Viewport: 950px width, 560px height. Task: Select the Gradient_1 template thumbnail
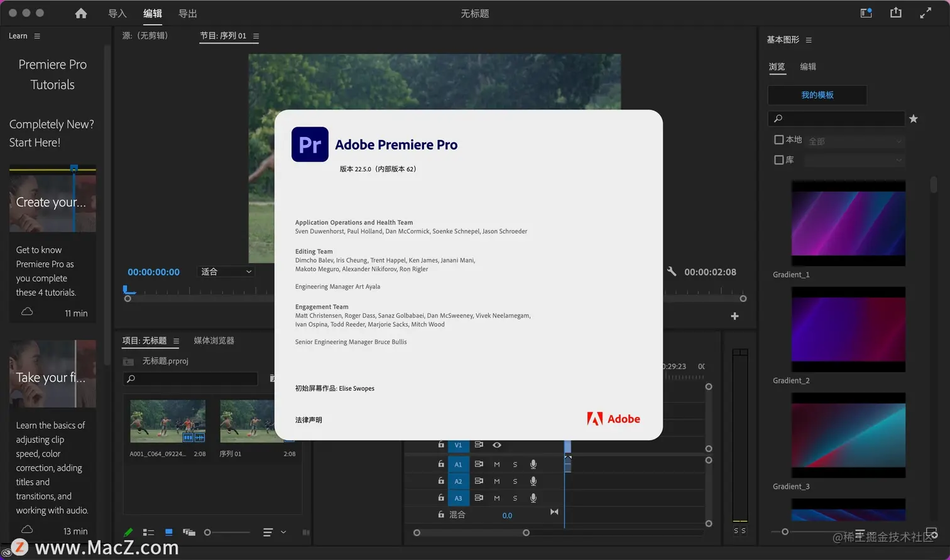tap(848, 223)
